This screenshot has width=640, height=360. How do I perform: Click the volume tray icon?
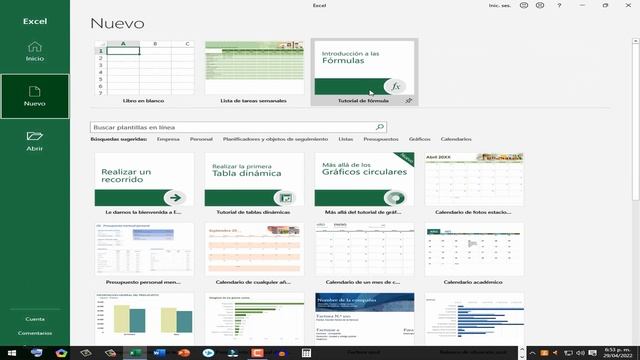(x=580, y=353)
